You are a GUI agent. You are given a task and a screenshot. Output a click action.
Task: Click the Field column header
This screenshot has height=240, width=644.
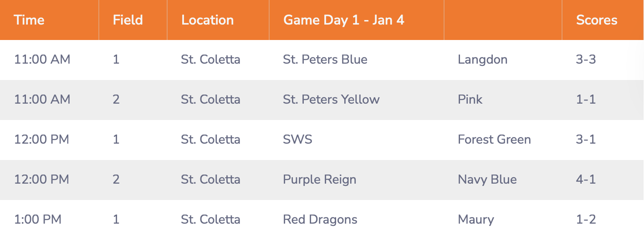(128, 20)
